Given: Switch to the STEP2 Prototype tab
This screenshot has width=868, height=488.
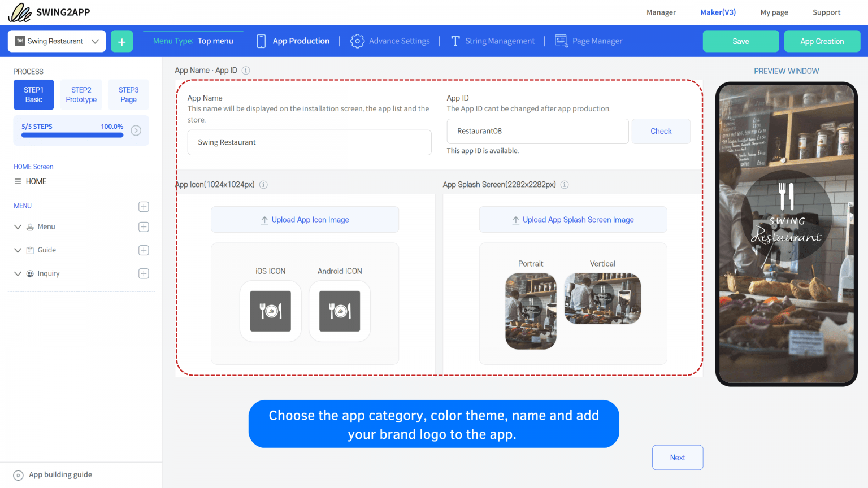Looking at the screenshot, I should [81, 94].
